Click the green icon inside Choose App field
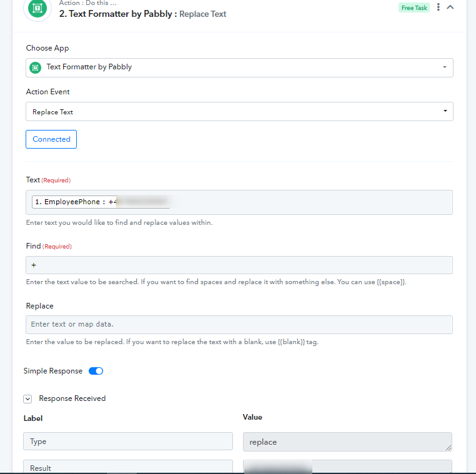 point(35,67)
